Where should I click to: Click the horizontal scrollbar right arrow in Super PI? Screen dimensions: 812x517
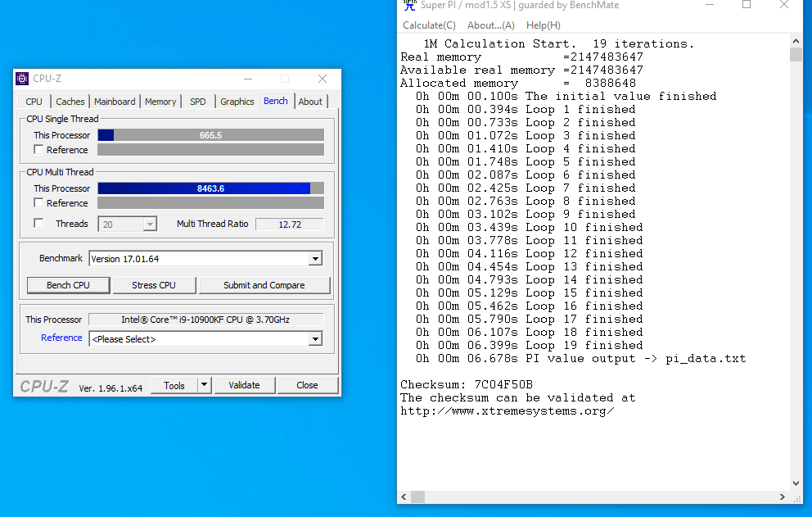(783, 497)
